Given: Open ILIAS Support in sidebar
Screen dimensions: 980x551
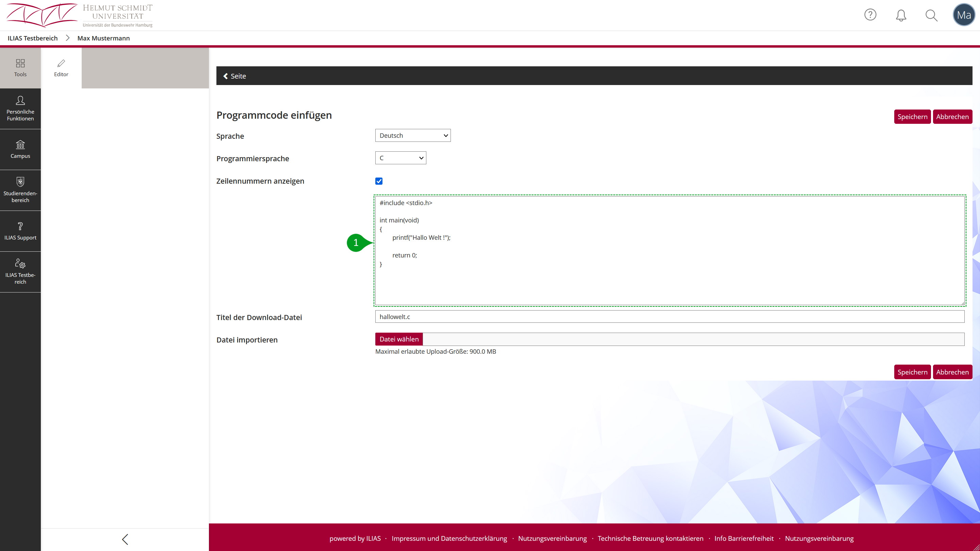Looking at the screenshot, I should 20,231.
